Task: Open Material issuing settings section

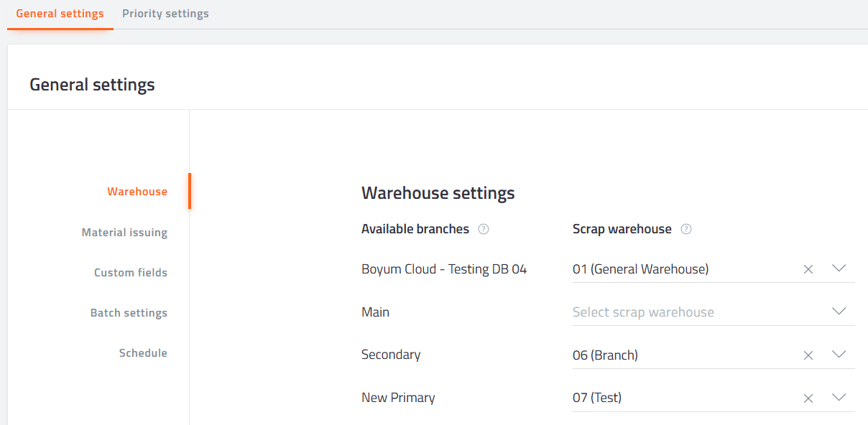Action: [124, 233]
